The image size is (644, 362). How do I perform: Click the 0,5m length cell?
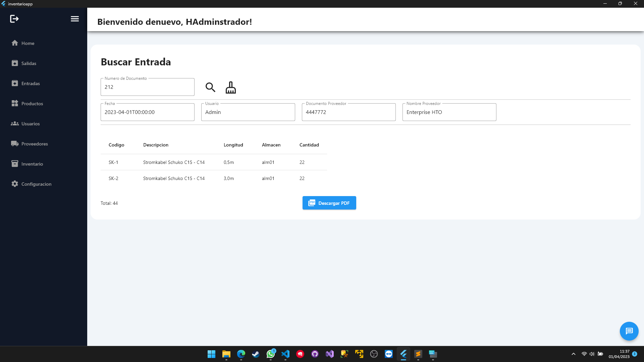tap(229, 162)
